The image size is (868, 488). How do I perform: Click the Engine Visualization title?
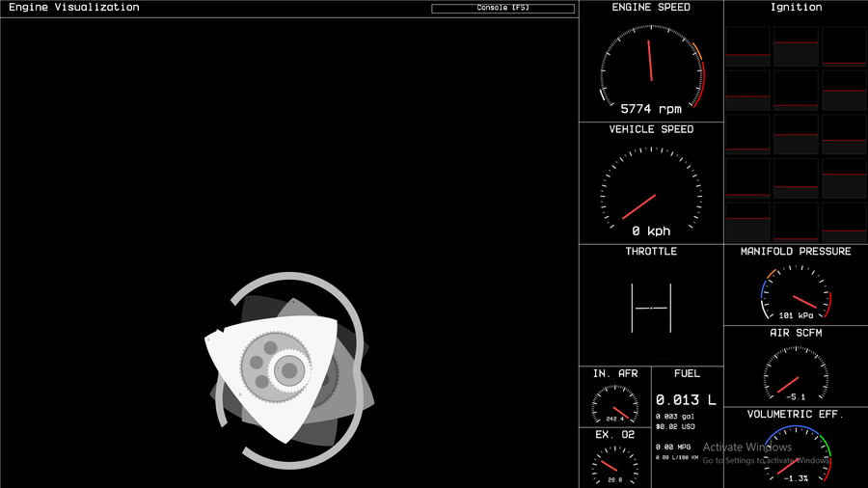point(74,7)
